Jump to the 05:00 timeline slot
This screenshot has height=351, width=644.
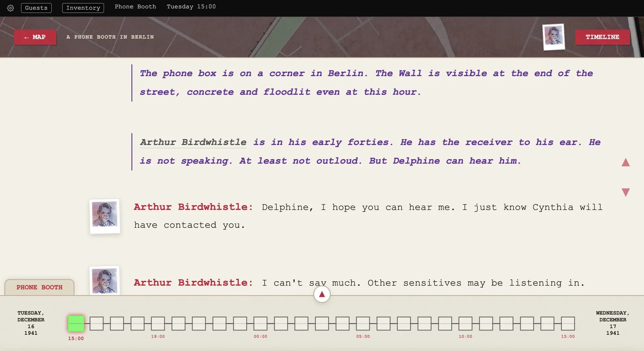[363, 323]
